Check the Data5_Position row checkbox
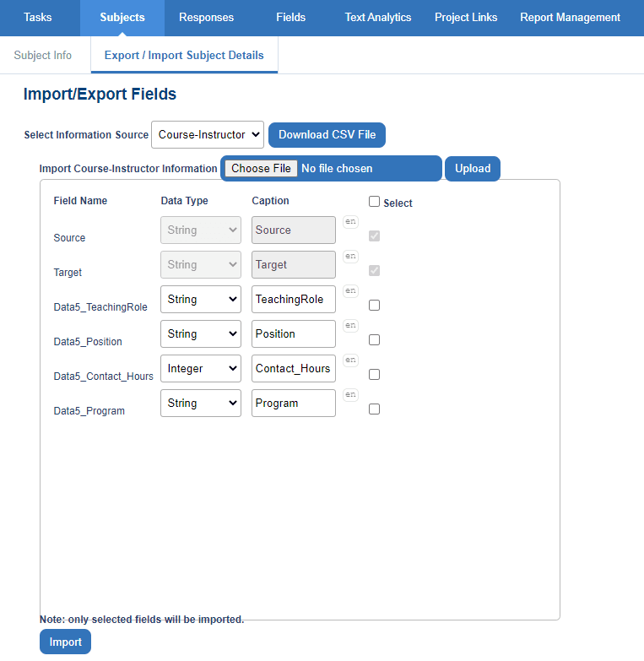The image size is (644, 661). pyautogui.click(x=374, y=339)
